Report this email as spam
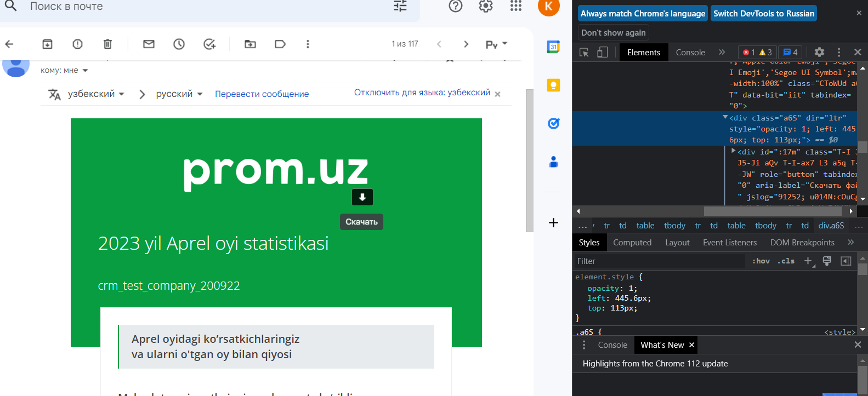 [77, 44]
